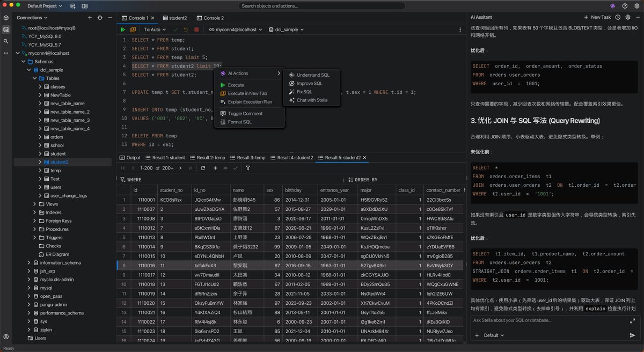Close the Console 1 tab
This screenshot has width=644, height=352.
point(152,18)
